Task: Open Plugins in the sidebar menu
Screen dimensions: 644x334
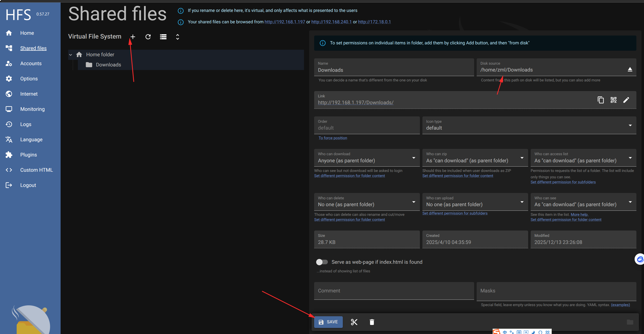Action: 28,155
